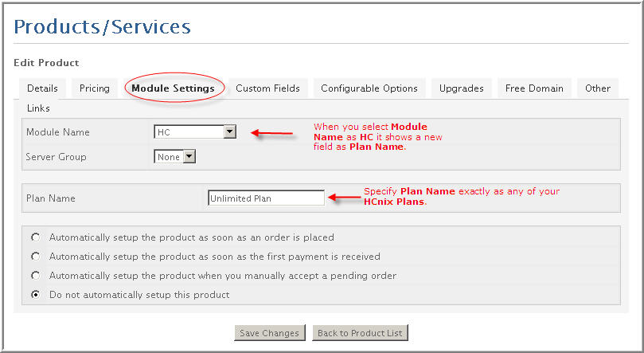
Task: Open the Upgrades tab
Action: [461, 88]
